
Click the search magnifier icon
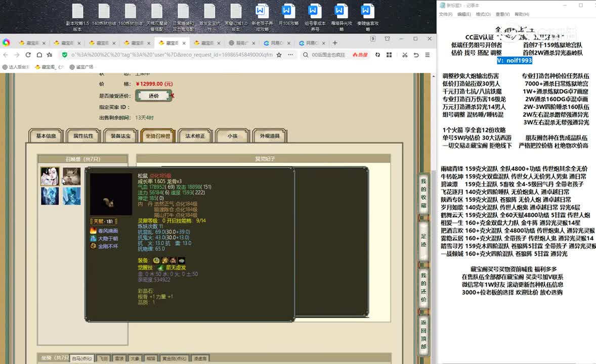[306, 55]
